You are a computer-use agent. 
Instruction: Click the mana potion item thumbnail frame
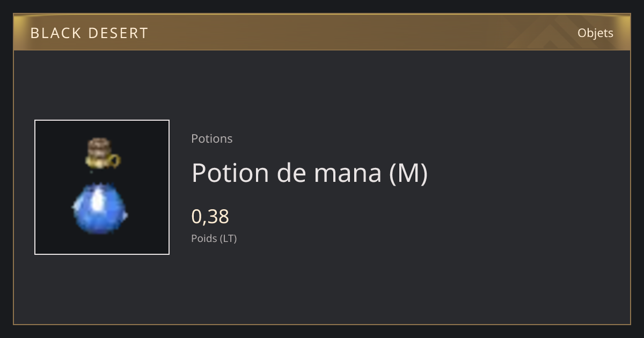(102, 187)
